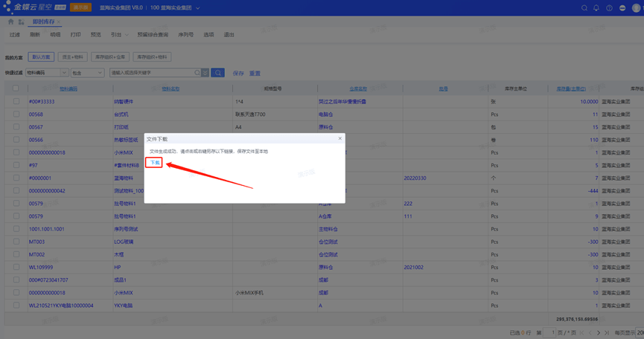Open the 打印 menu item
The width and height of the screenshot is (644, 339).
75,34
